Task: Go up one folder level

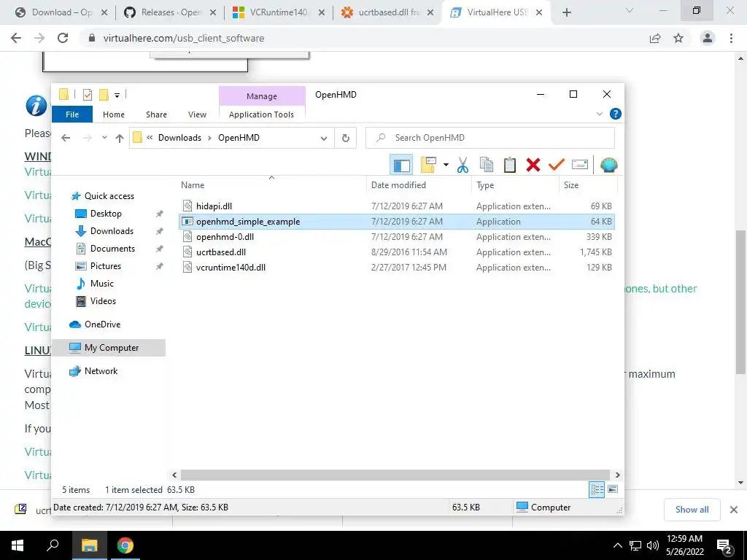Action: point(120,138)
